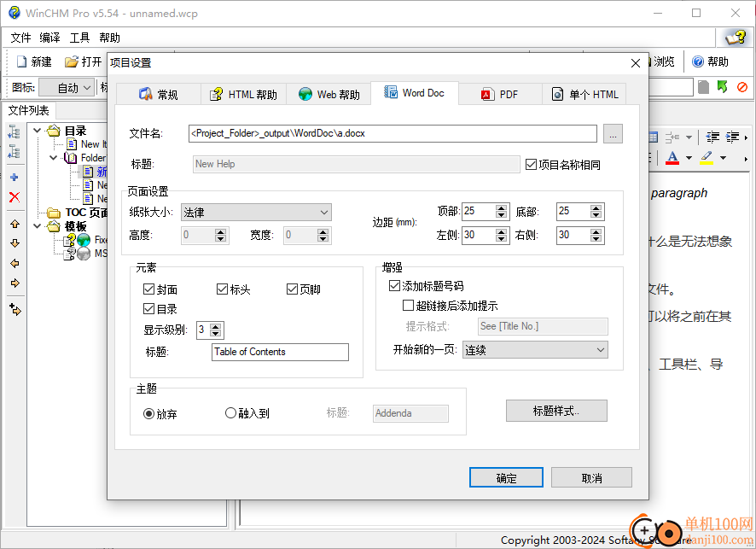Switch to the Web 帮助 tab
The width and height of the screenshot is (756, 549).
[329, 95]
